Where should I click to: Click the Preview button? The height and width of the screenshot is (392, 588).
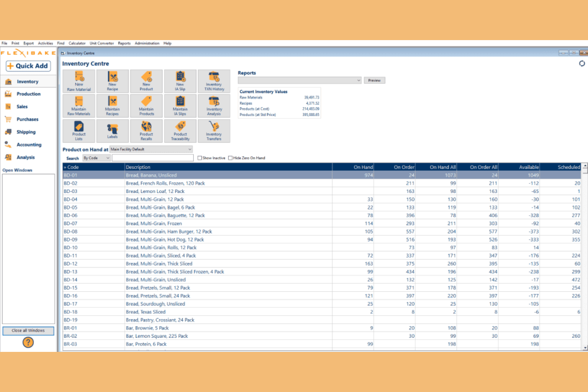coord(374,80)
